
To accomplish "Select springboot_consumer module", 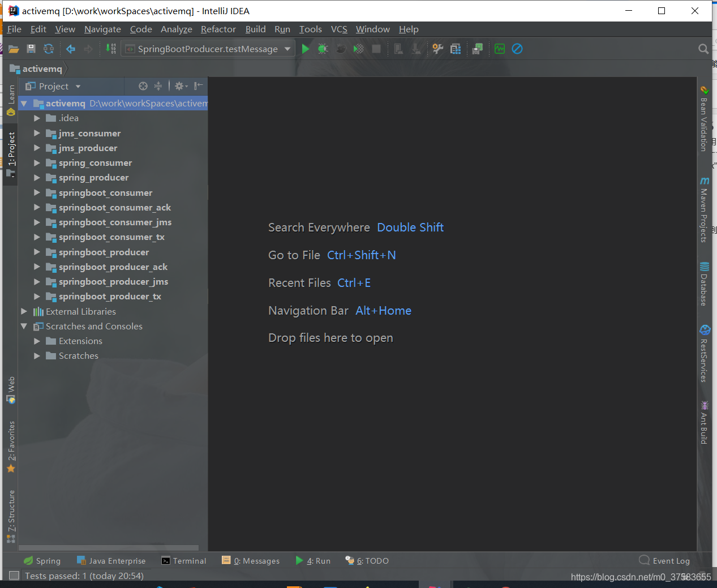I will (x=105, y=193).
